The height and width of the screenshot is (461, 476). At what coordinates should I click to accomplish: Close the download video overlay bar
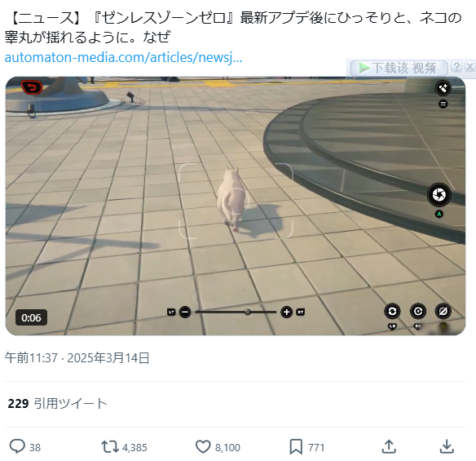click(x=470, y=67)
